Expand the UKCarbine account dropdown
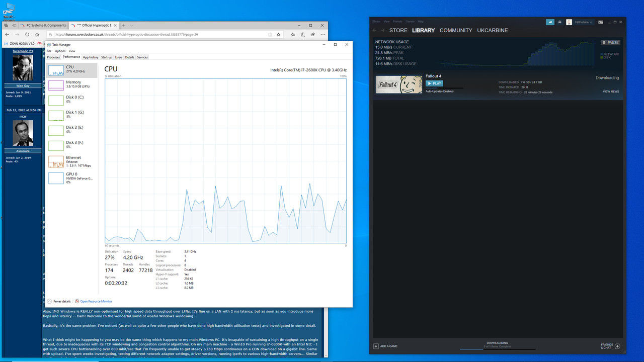Image resolution: width=644 pixels, height=362 pixels. coord(584,22)
